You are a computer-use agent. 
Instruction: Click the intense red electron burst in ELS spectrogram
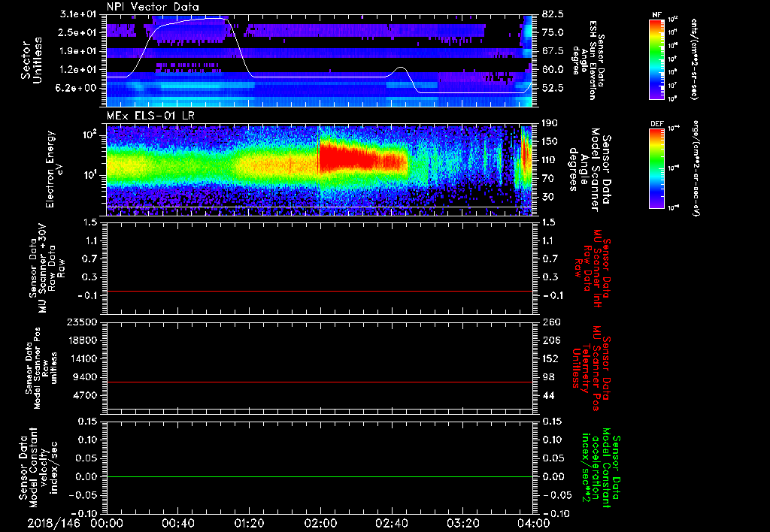363,158
